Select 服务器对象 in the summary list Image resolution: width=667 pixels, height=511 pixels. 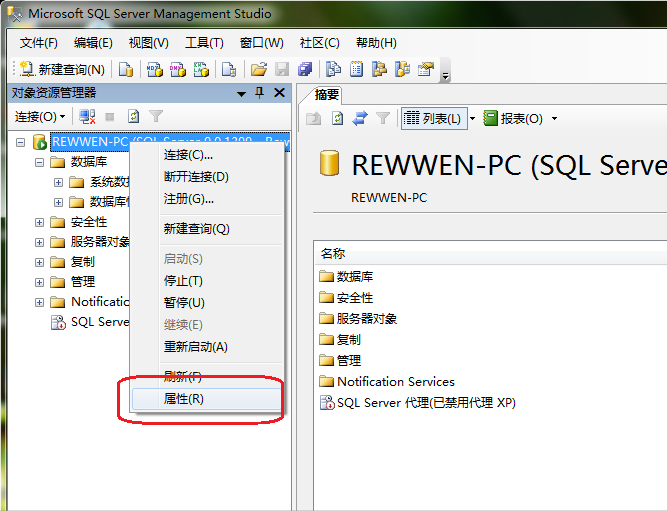pos(358,319)
